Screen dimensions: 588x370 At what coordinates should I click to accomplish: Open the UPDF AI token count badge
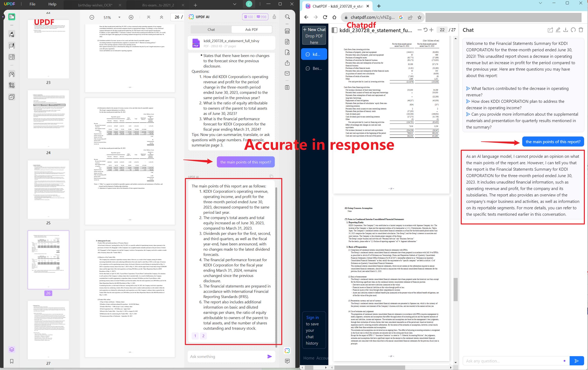(255, 17)
